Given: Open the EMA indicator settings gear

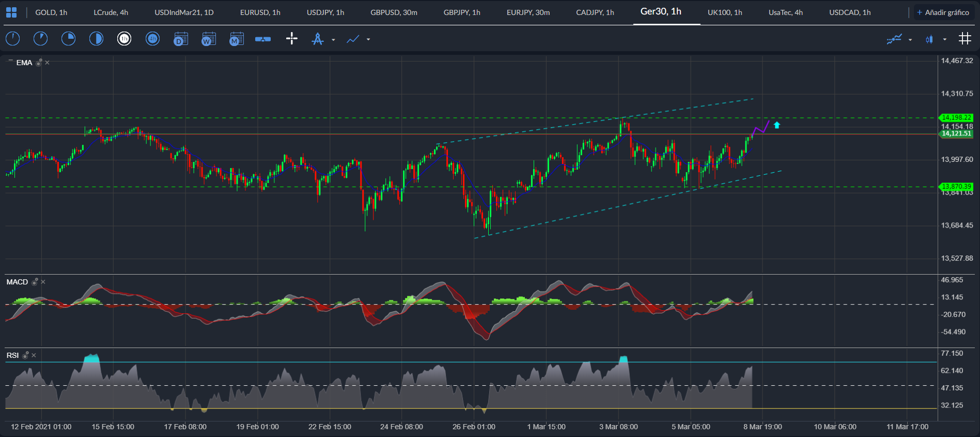Looking at the screenshot, I should tap(39, 63).
